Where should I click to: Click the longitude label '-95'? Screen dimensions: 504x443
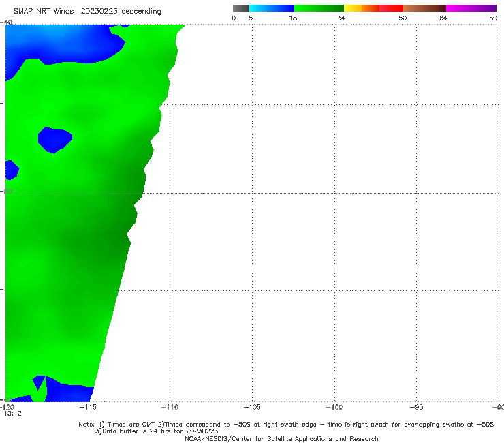(417, 407)
